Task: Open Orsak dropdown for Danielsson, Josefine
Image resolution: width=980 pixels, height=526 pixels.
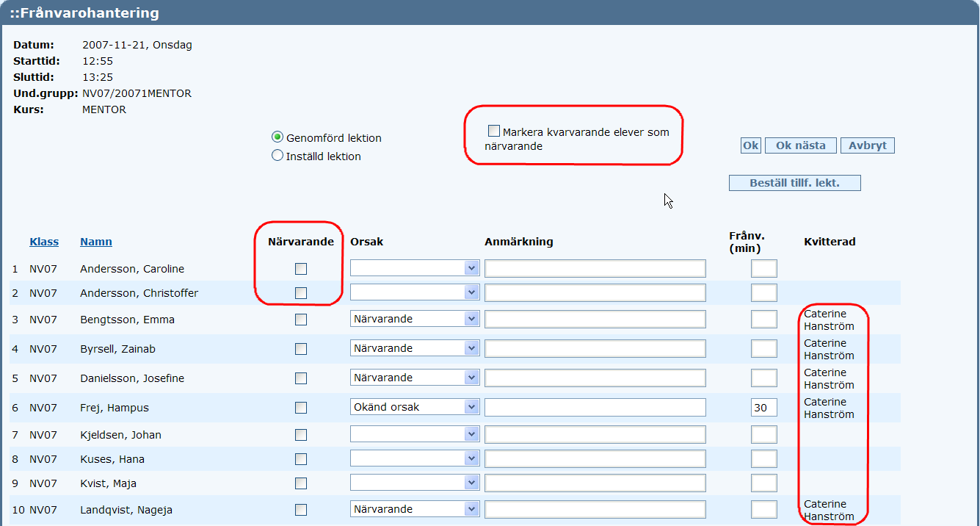Action: pyautogui.click(x=415, y=378)
